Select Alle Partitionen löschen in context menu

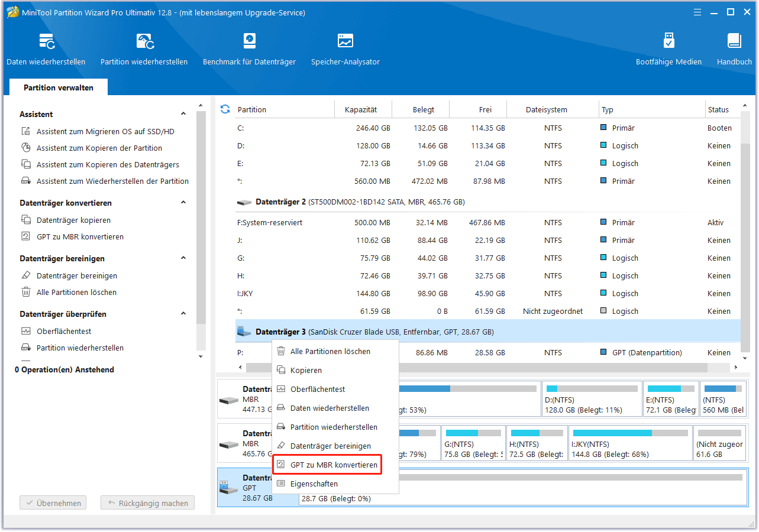335,351
